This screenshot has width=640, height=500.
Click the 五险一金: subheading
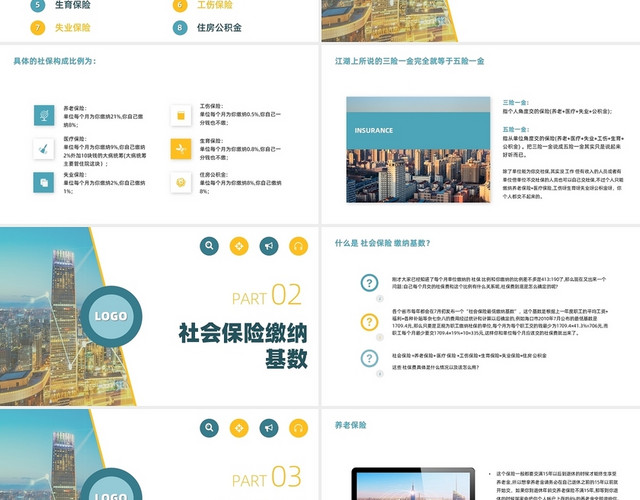tap(516, 129)
